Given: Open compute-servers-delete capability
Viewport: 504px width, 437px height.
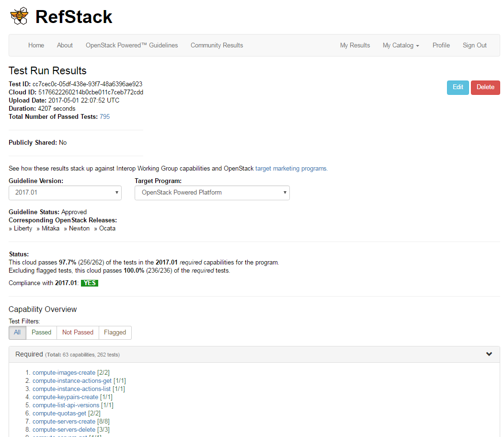Looking at the screenshot, I should [64, 430].
